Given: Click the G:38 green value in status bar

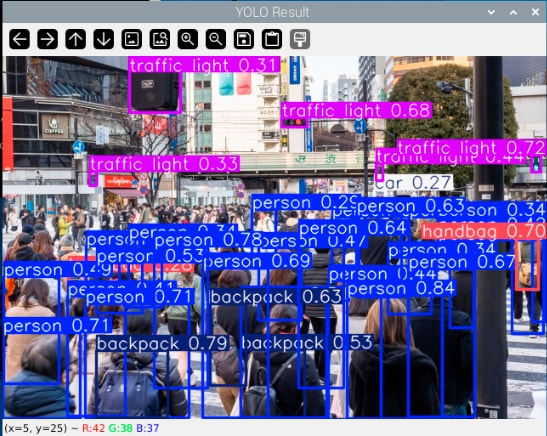Looking at the screenshot, I should pyautogui.click(x=120, y=428).
